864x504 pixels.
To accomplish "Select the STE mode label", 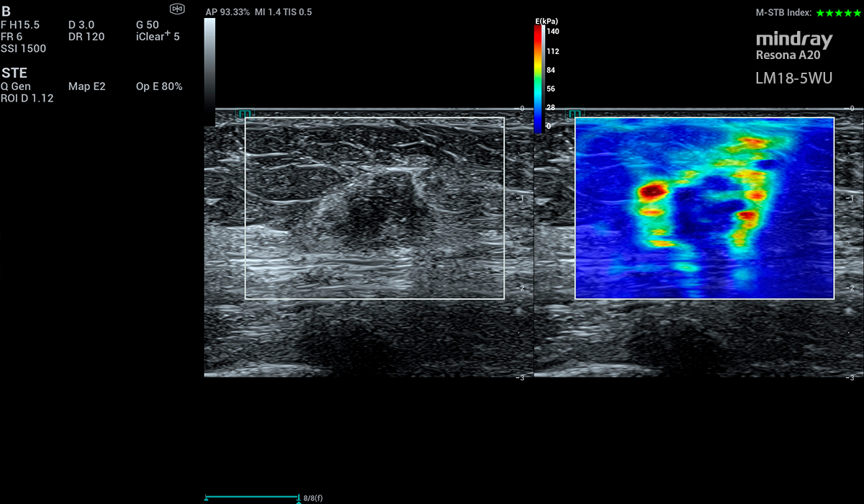I will point(14,73).
